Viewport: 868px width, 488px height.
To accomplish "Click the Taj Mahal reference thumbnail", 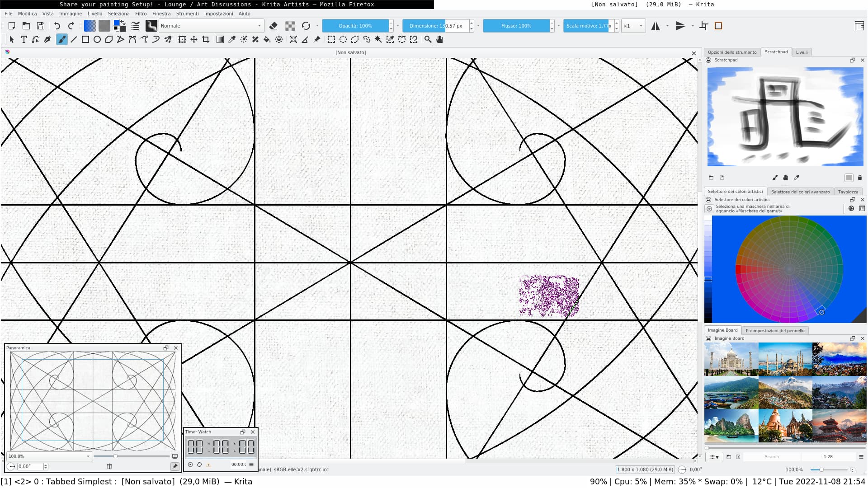I will (x=731, y=359).
